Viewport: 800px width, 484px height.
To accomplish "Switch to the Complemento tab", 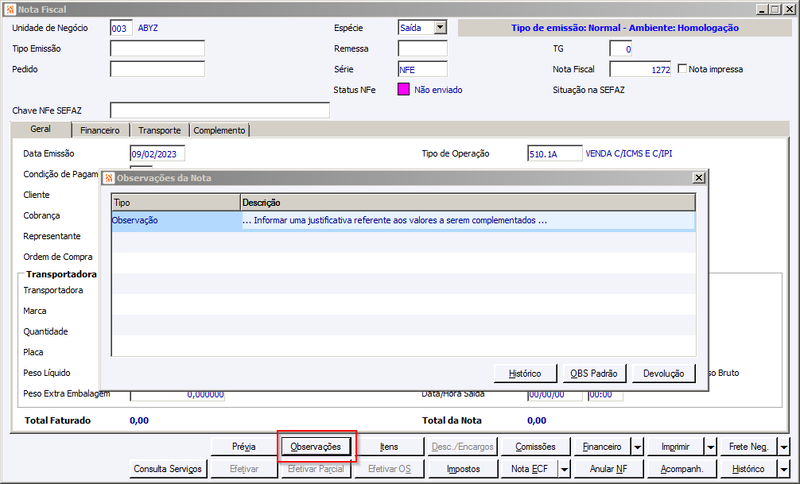I will (219, 131).
